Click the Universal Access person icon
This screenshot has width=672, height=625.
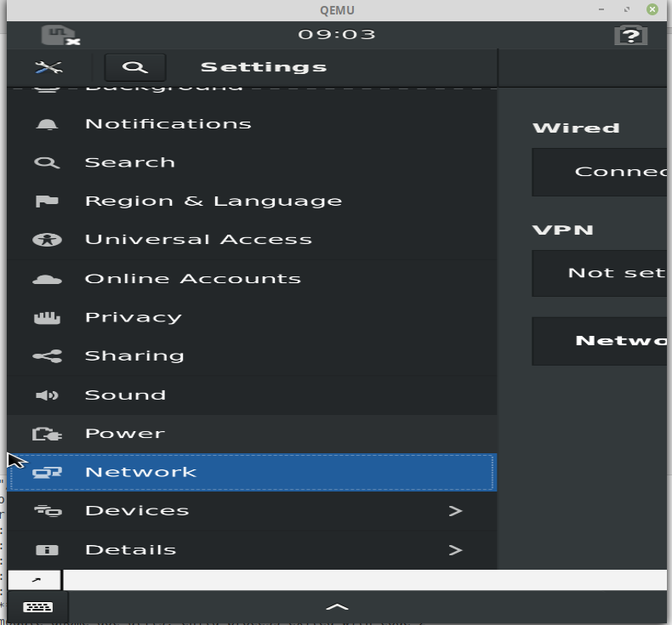[x=47, y=240]
